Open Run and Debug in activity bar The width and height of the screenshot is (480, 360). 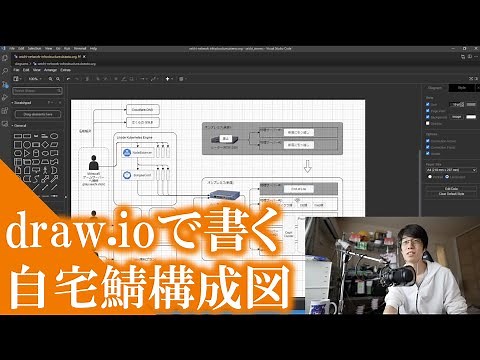pos(5,97)
